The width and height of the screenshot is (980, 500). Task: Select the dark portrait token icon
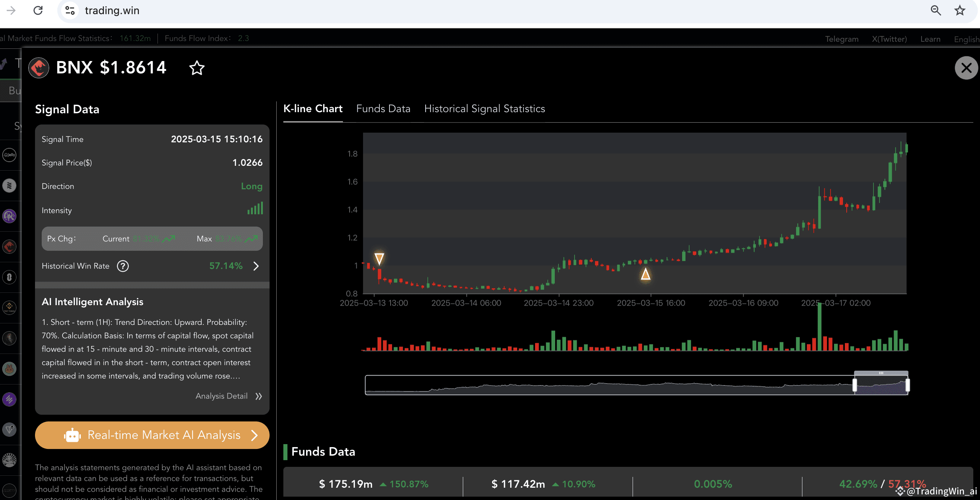(10, 338)
